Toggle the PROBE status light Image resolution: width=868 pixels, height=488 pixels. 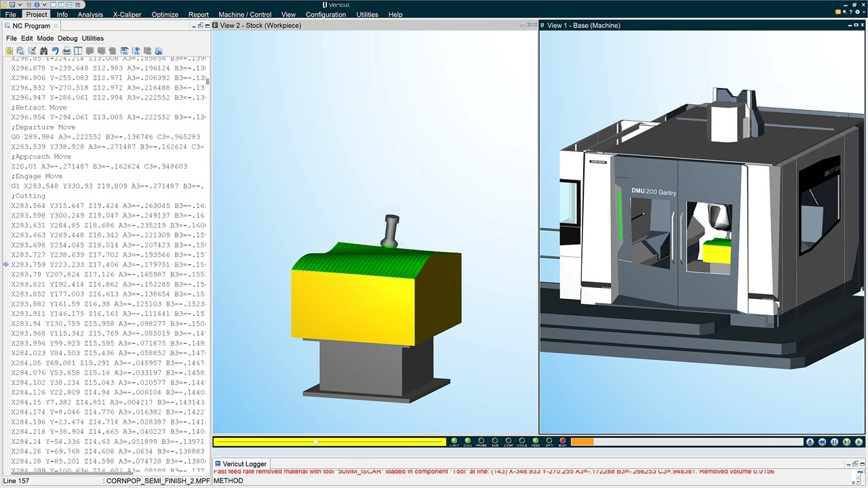click(481, 442)
